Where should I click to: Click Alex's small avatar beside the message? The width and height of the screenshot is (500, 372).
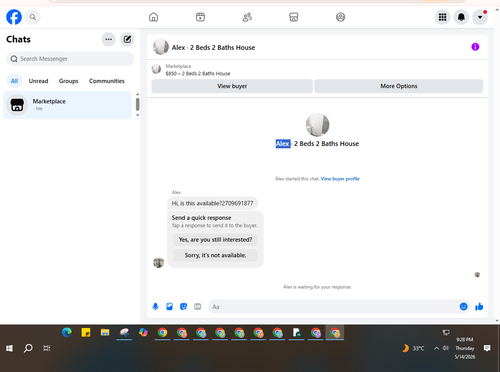[158, 262]
